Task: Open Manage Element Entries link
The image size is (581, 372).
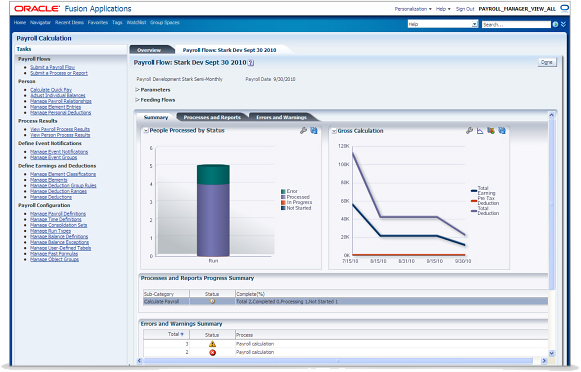Action: tap(56, 107)
